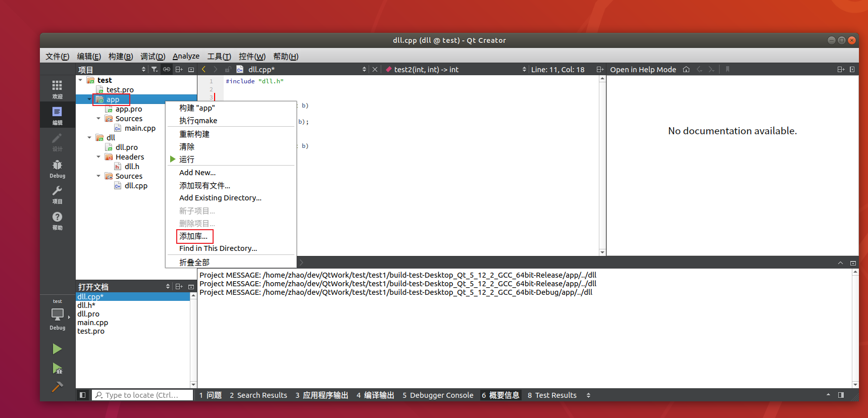This screenshot has width=868, height=418.
Task: Open the project tree filter options
Action: coord(155,70)
